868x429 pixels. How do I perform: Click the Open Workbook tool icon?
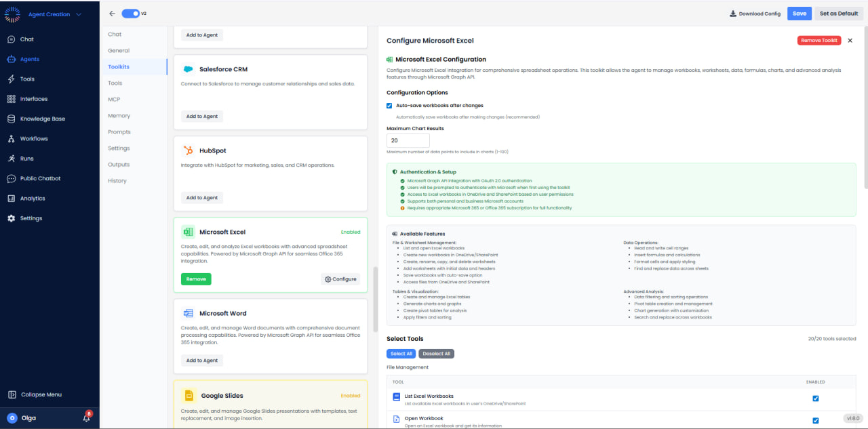click(x=397, y=420)
